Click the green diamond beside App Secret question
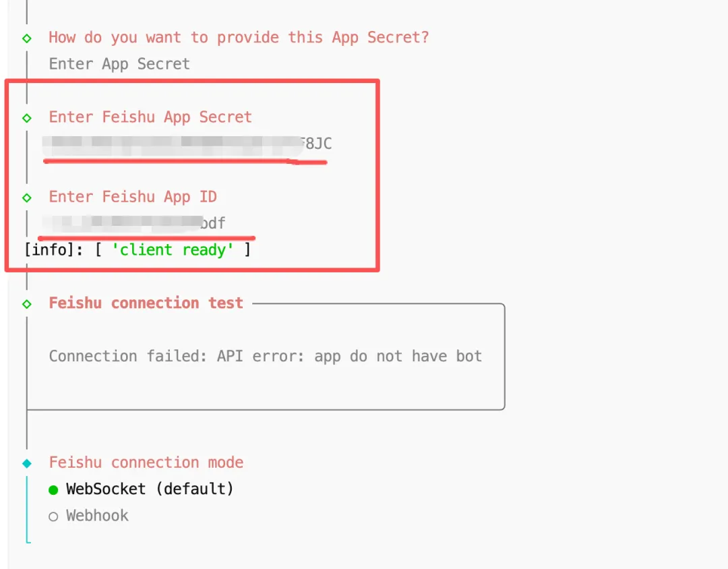728x569 pixels. tap(27, 38)
